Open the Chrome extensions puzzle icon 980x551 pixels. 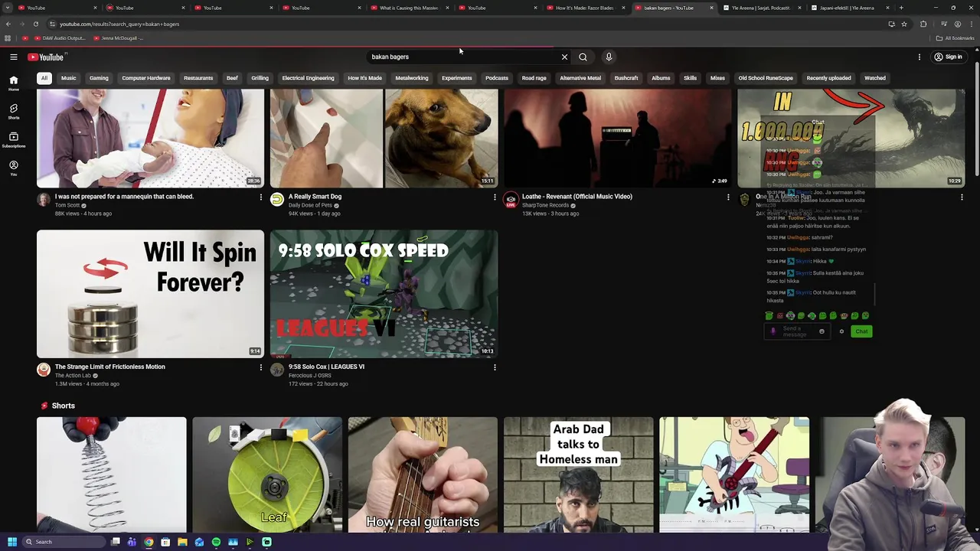click(923, 24)
